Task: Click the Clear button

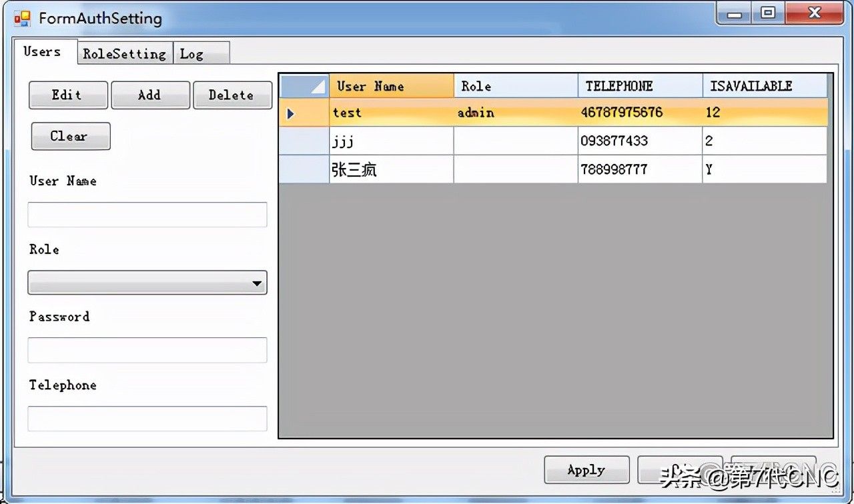Action: pos(70,136)
